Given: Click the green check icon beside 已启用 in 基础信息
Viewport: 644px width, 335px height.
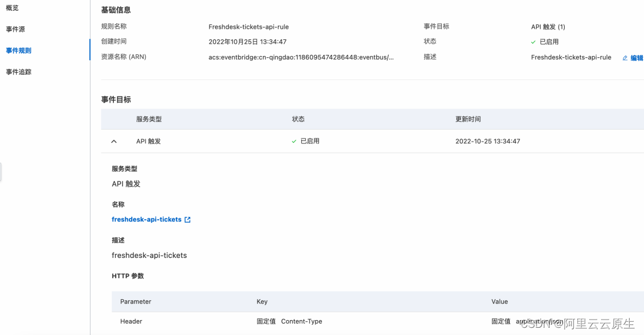Looking at the screenshot, I should (533, 42).
